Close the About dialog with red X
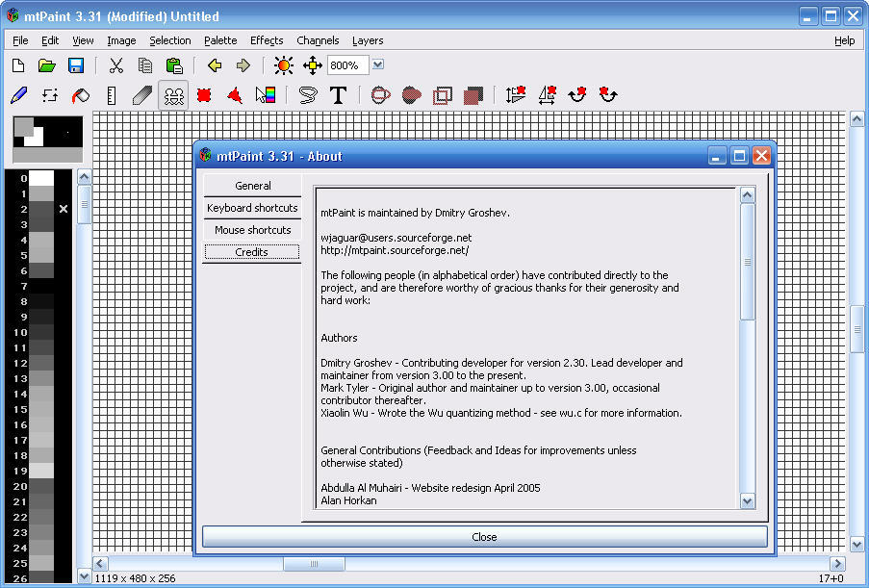The image size is (869, 588). [x=761, y=156]
